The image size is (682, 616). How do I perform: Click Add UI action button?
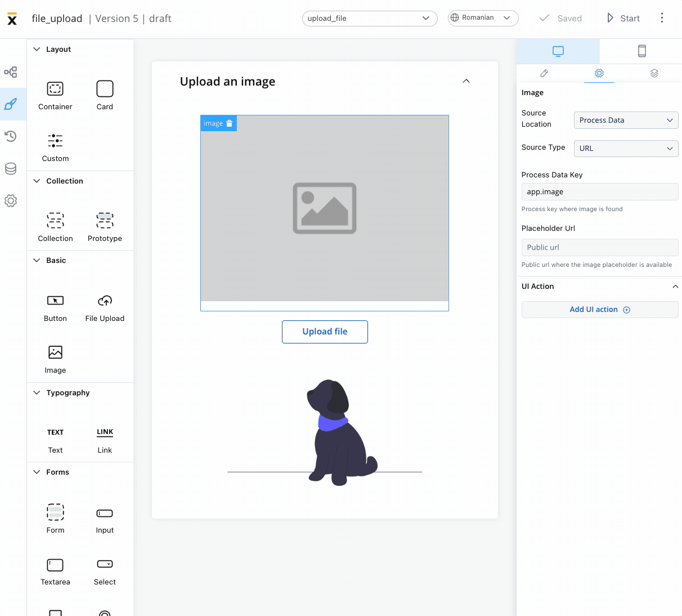(600, 310)
